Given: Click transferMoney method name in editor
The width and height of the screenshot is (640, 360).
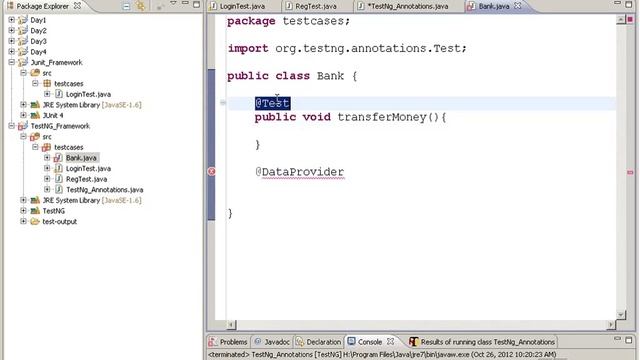Looking at the screenshot, I should (x=382, y=117).
